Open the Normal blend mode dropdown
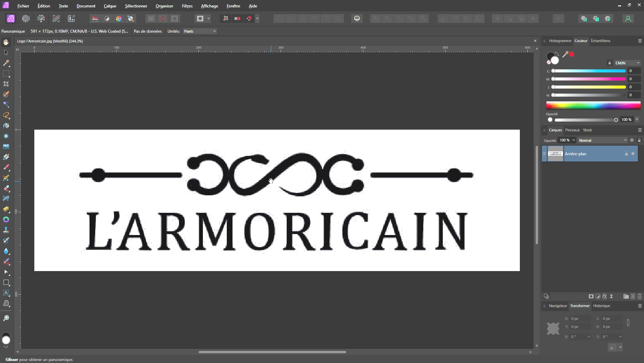 coord(602,140)
